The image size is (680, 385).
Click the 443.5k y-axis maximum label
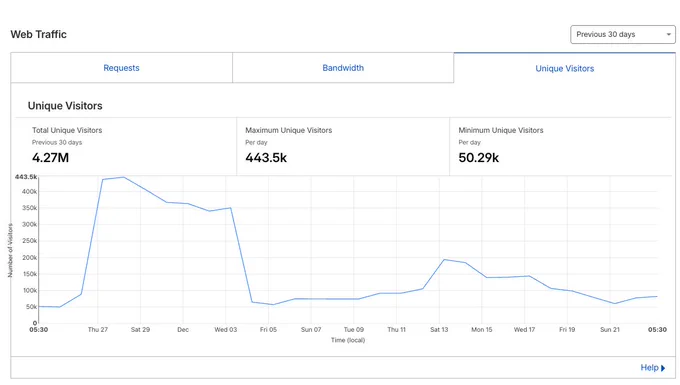(x=26, y=177)
